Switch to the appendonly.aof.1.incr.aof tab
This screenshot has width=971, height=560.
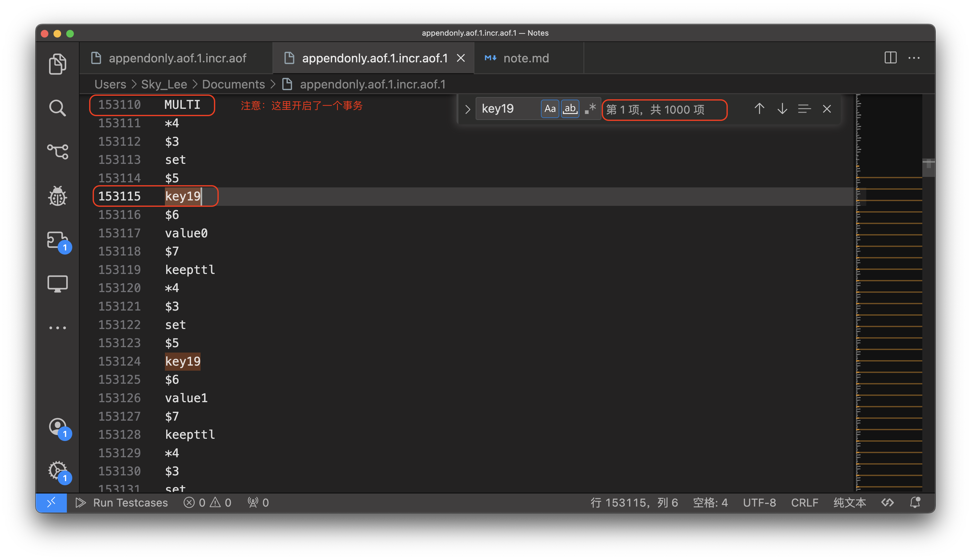click(x=177, y=58)
